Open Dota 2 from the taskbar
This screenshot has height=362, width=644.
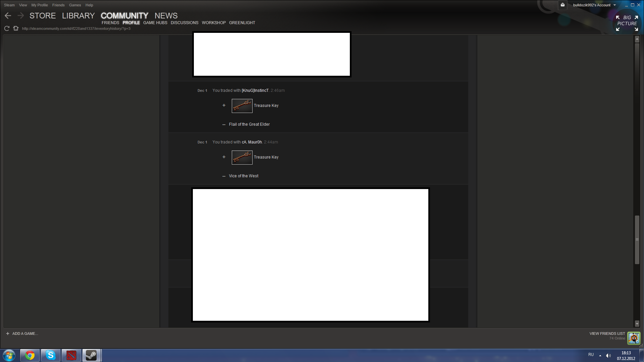tap(71, 355)
